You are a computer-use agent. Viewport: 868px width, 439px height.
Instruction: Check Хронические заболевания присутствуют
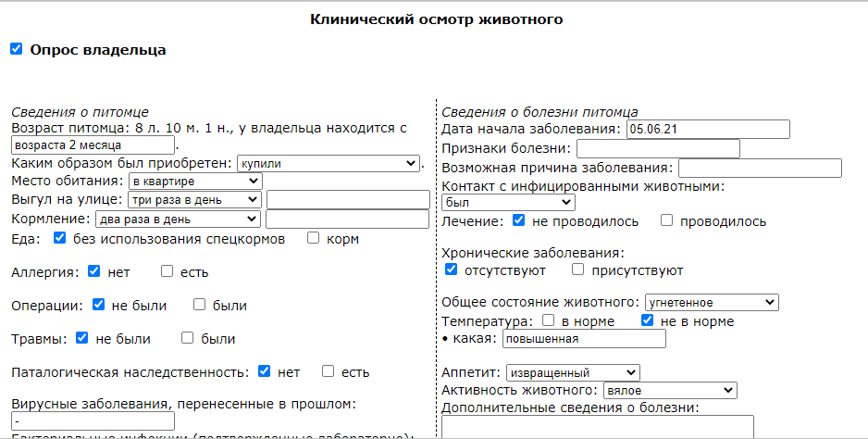tap(577, 270)
